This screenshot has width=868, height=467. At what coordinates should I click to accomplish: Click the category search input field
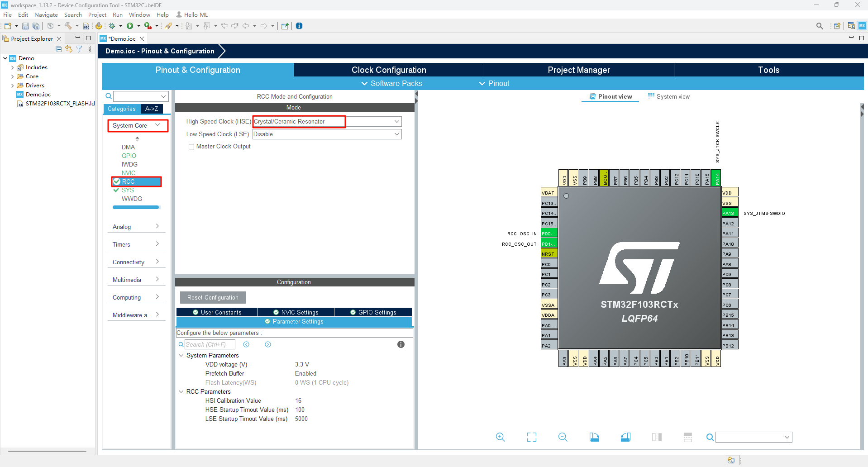pos(141,96)
